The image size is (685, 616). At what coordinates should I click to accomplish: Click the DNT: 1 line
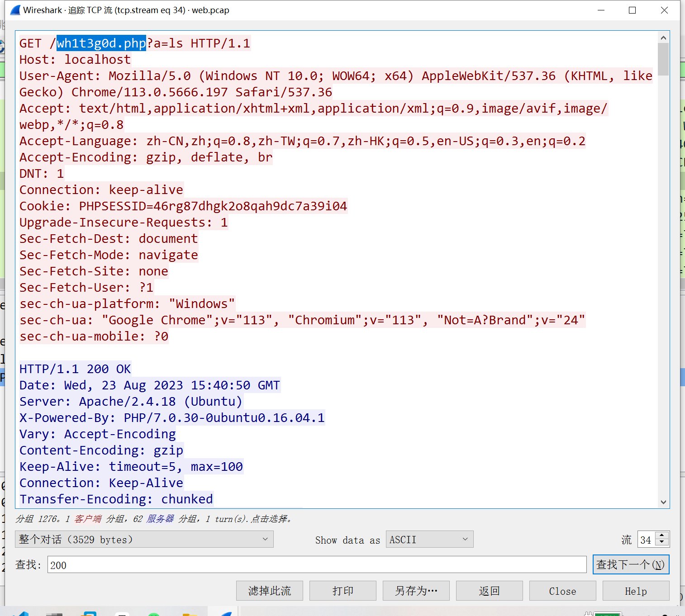click(42, 174)
